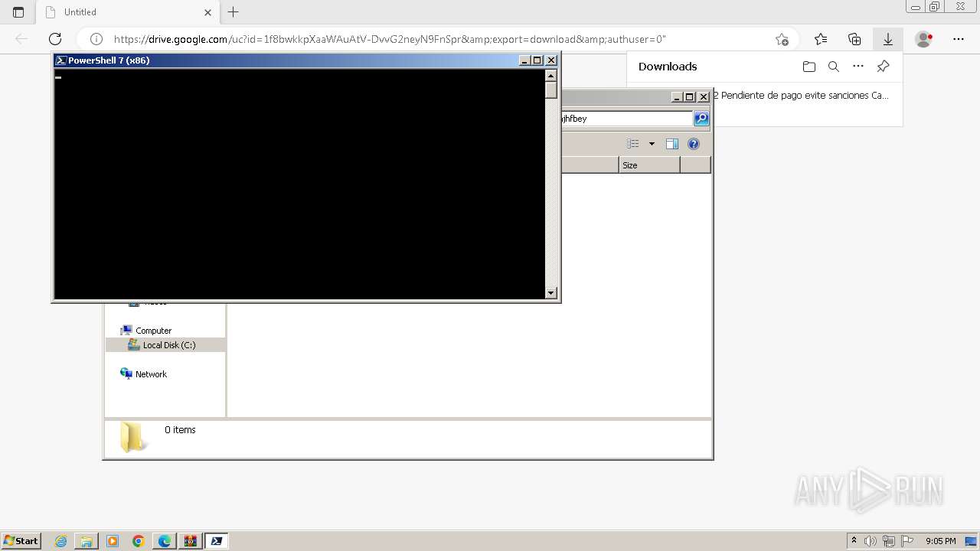
Task: Launch media player from taskbar
Action: tap(113, 541)
